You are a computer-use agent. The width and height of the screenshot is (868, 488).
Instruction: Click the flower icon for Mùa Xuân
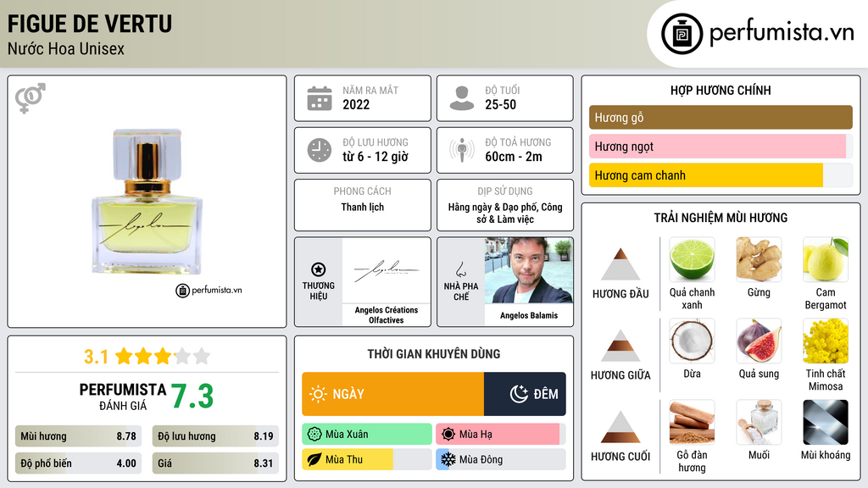[314, 435]
